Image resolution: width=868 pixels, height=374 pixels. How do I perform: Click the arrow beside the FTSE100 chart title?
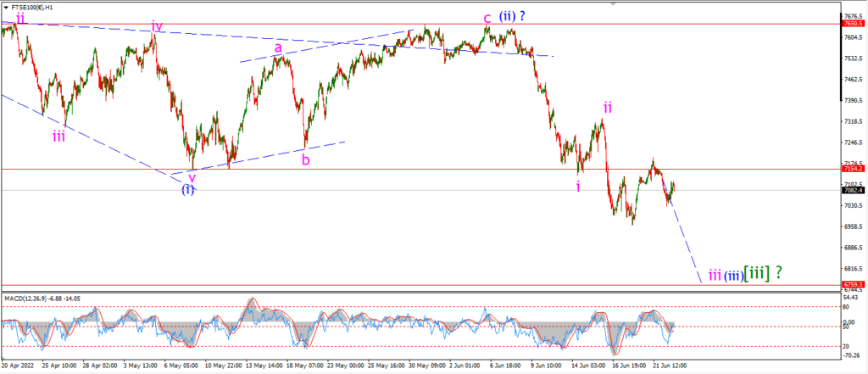[x=6, y=8]
